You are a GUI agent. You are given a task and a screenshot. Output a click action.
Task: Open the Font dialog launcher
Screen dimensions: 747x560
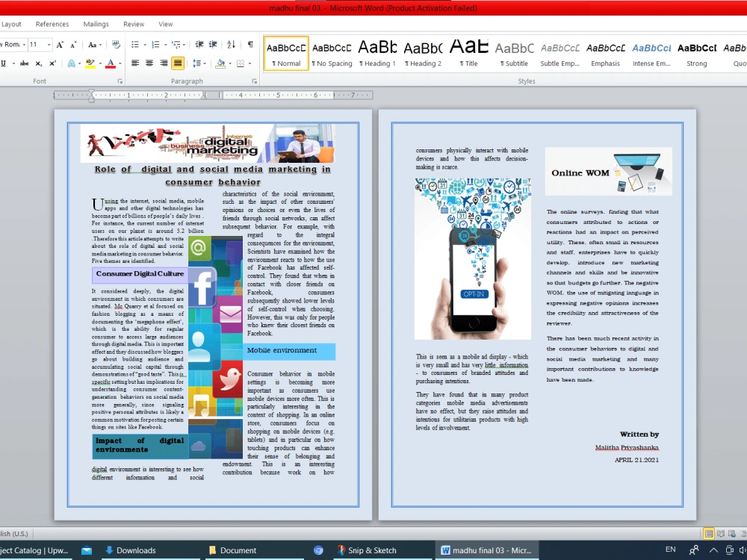pos(120,81)
